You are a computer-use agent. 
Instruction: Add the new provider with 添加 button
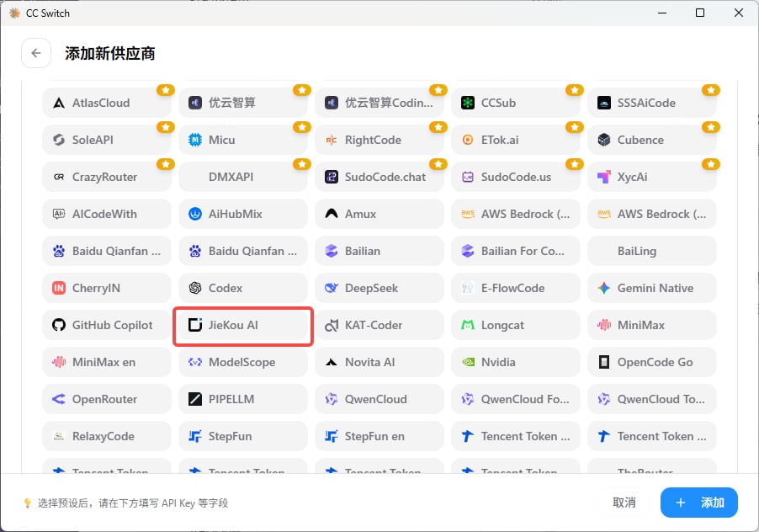point(699,503)
